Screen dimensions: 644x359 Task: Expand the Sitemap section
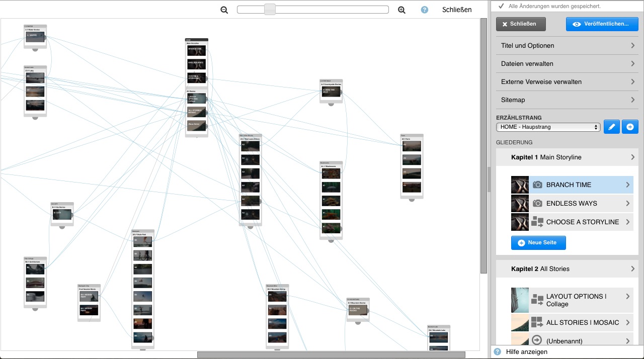pyautogui.click(x=567, y=100)
